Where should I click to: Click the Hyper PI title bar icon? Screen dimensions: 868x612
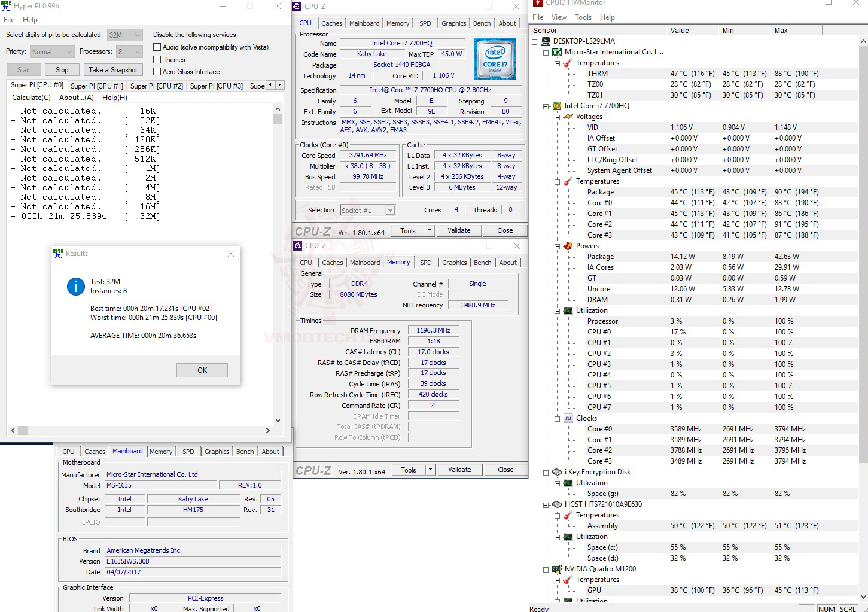(x=6, y=6)
